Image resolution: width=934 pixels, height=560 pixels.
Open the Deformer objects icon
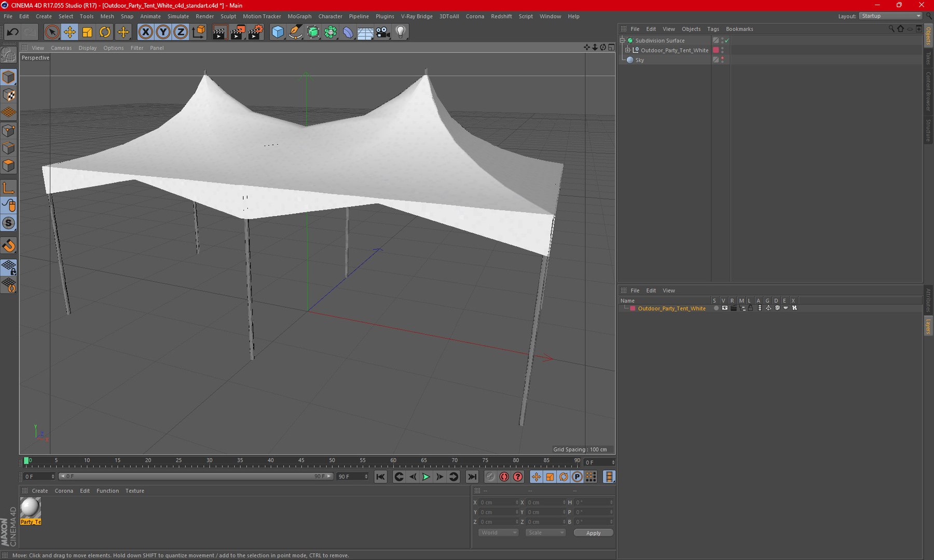pos(348,32)
